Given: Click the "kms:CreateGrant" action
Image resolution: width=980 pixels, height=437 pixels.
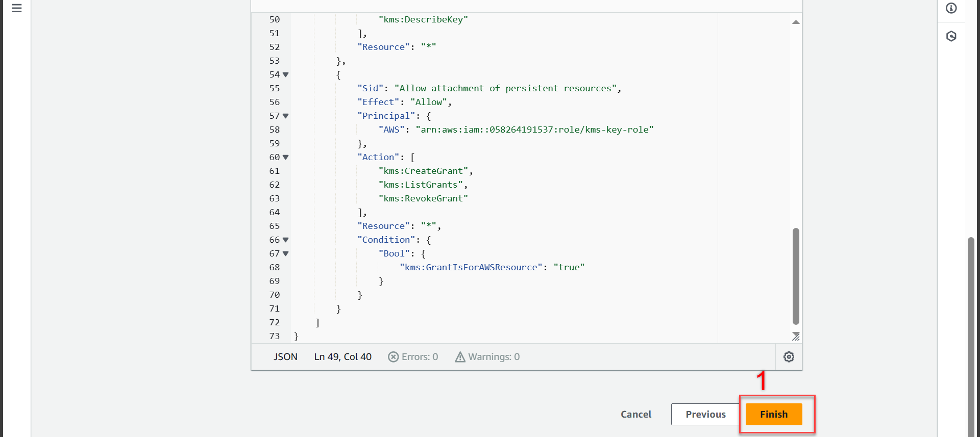Looking at the screenshot, I should pyautogui.click(x=423, y=171).
